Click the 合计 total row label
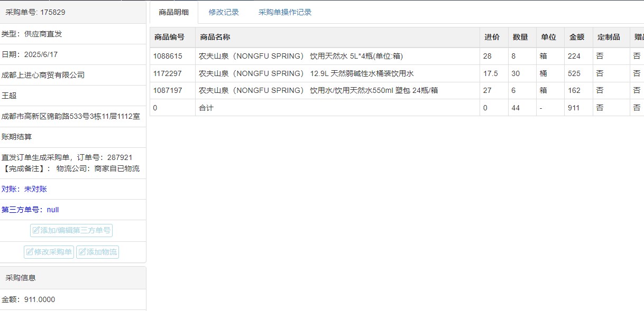The image size is (644, 311). click(x=206, y=108)
